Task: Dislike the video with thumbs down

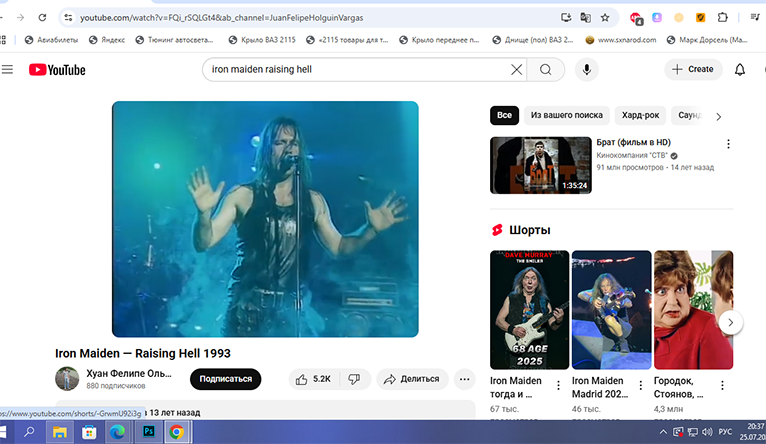Action: (354, 379)
